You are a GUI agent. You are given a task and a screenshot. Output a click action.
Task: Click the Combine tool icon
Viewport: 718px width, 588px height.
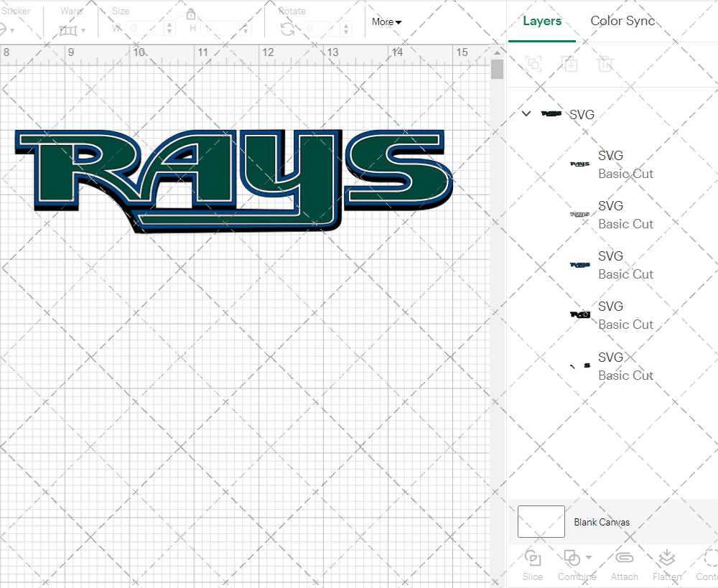(572, 559)
